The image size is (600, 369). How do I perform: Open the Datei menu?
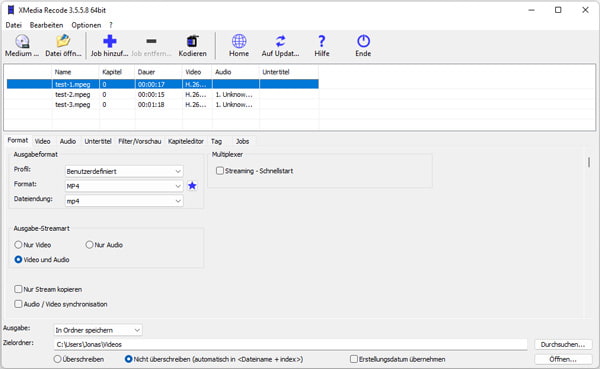point(13,25)
